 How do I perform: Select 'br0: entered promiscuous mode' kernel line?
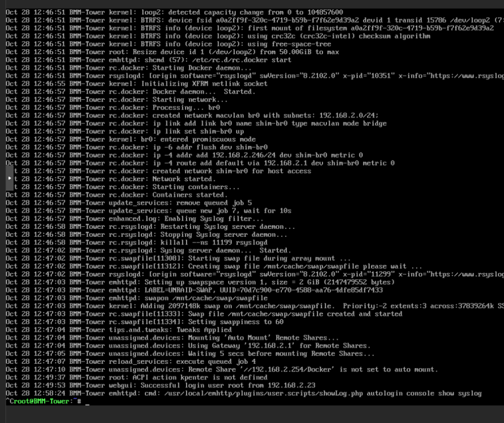(x=130, y=139)
